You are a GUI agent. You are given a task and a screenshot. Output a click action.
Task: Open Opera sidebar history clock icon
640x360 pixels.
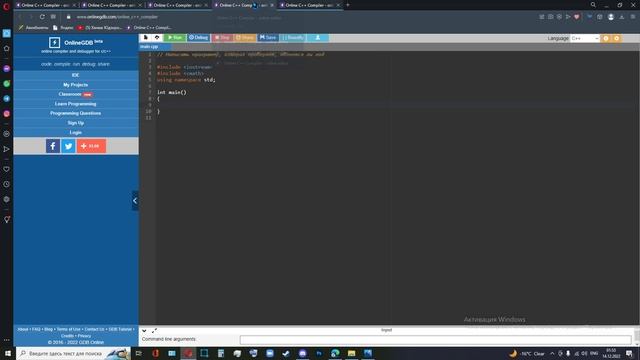click(7, 184)
